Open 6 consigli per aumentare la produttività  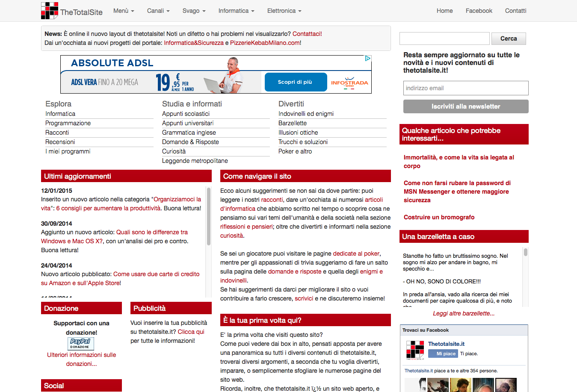point(108,208)
